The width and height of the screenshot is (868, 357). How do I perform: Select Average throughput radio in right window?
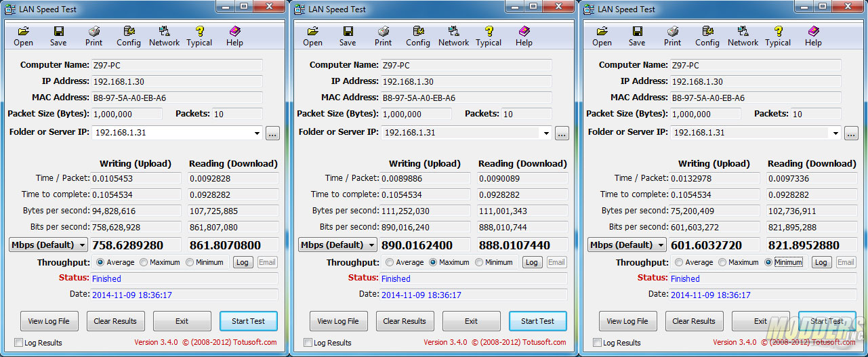pos(679,262)
